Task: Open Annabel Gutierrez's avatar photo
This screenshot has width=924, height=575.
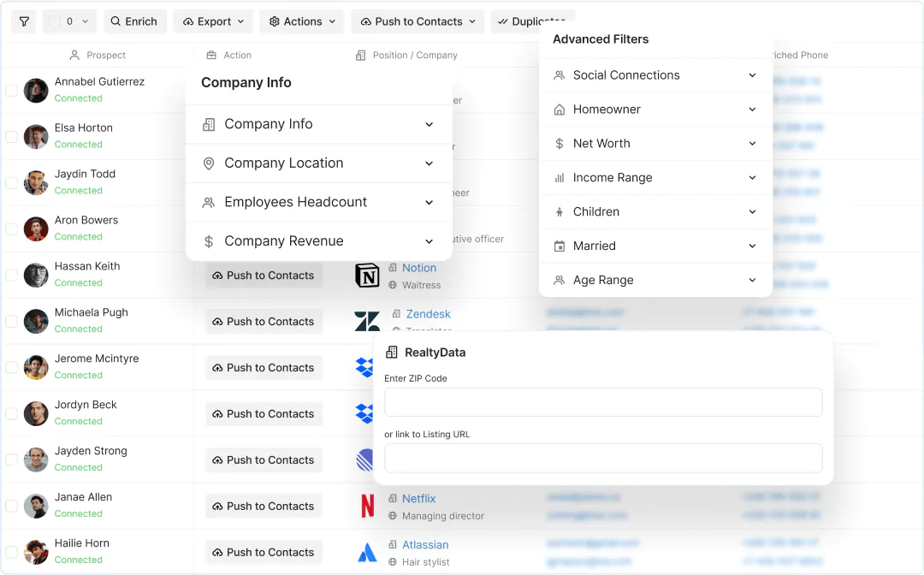Action: point(36,91)
